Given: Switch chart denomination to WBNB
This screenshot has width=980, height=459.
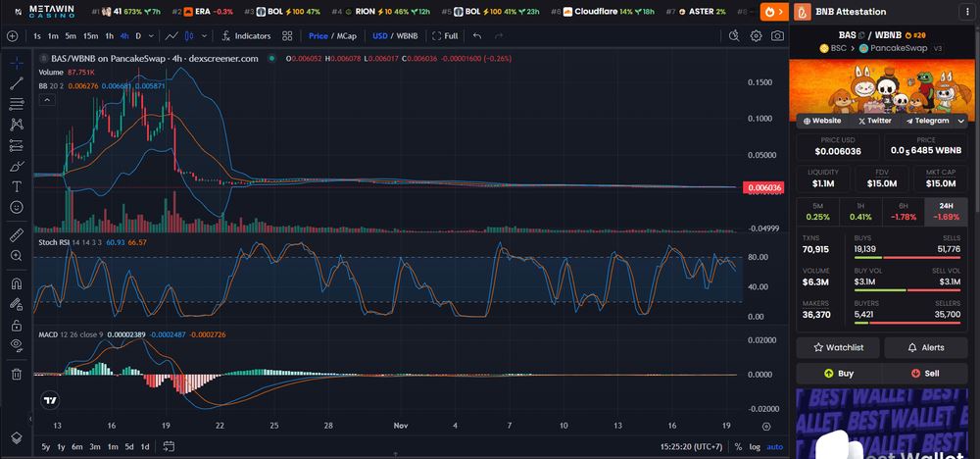Looking at the screenshot, I should (x=407, y=36).
